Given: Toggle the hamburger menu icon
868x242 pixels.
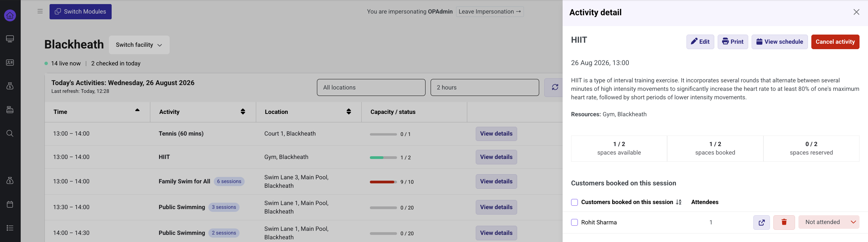Looking at the screenshot, I should click(40, 11).
